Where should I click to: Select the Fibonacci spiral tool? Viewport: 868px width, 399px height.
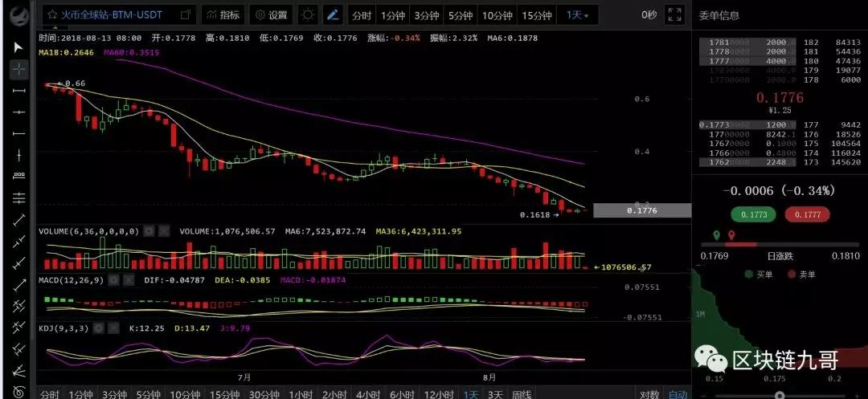coord(18,391)
